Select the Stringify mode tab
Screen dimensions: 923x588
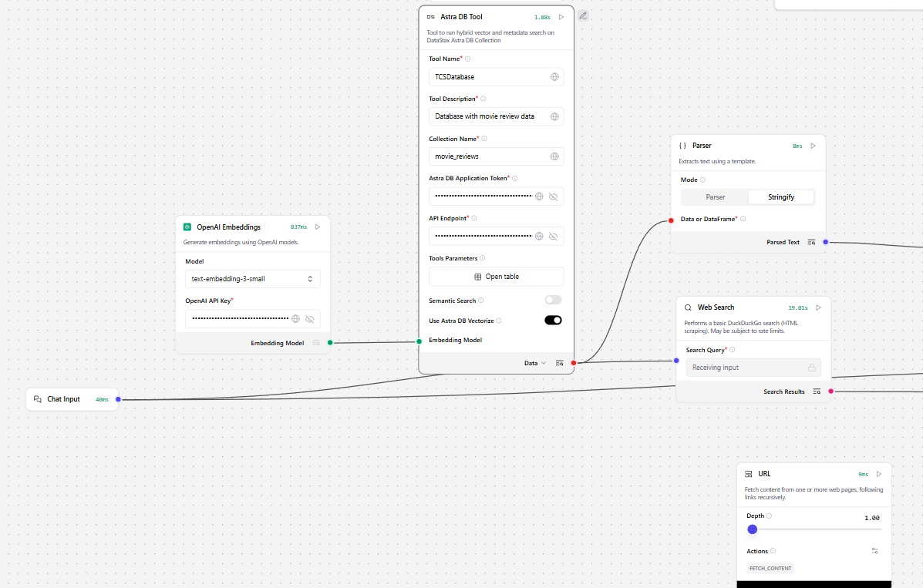point(780,197)
